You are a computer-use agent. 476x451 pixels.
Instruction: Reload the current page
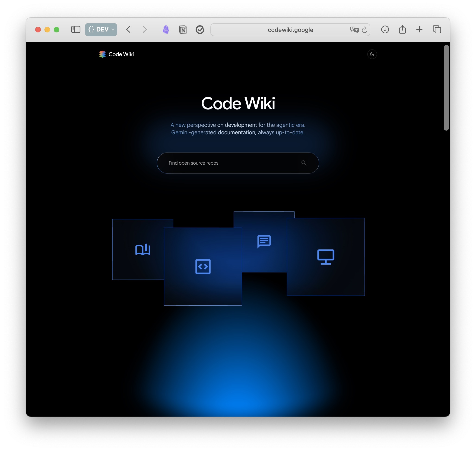364,30
